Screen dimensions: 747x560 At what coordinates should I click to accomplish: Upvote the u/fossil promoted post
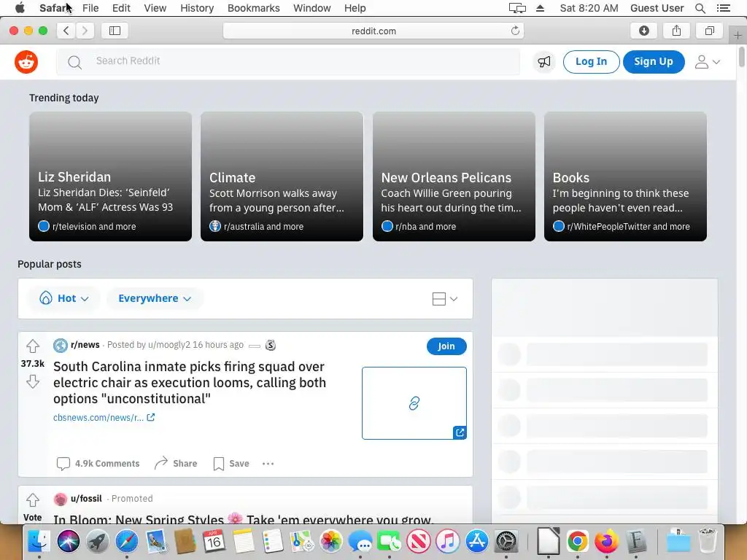point(32,500)
